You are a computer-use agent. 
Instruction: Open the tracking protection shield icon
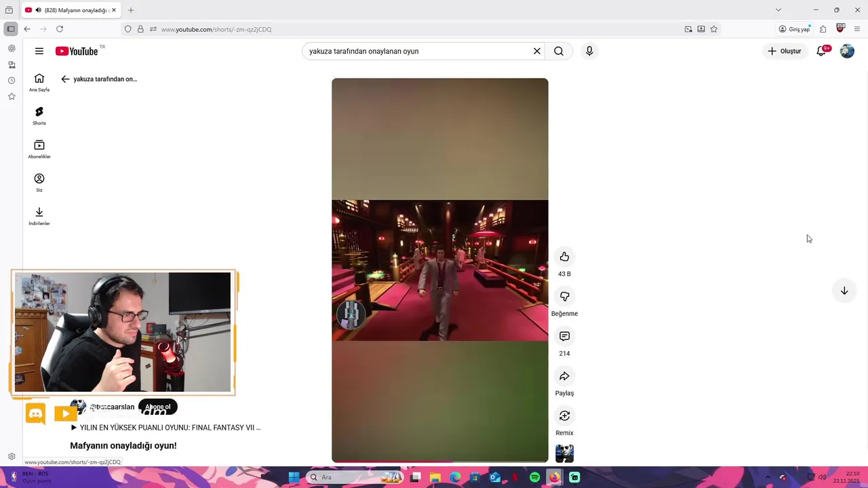pos(127,29)
